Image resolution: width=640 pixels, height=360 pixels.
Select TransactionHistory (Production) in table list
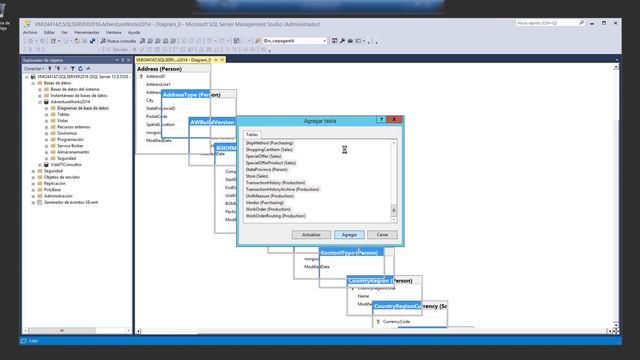[275, 182]
